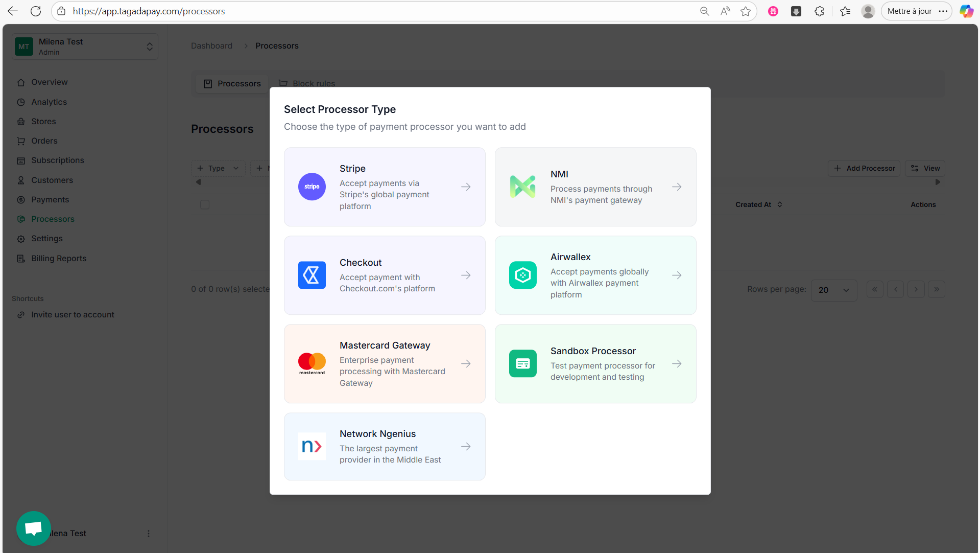Click Invite user to account shortcut

click(x=73, y=314)
